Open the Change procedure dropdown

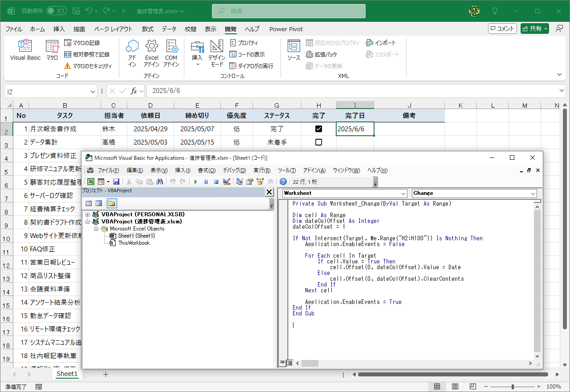click(533, 194)
